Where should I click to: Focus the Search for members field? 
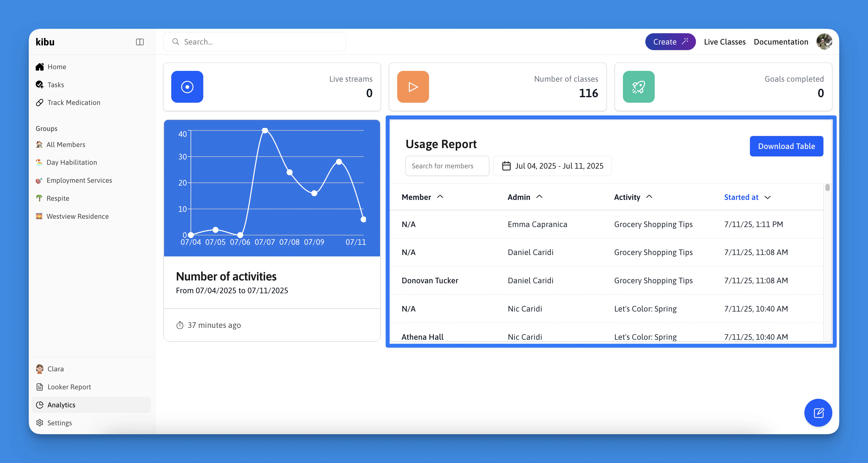click(x=447, y=166)
